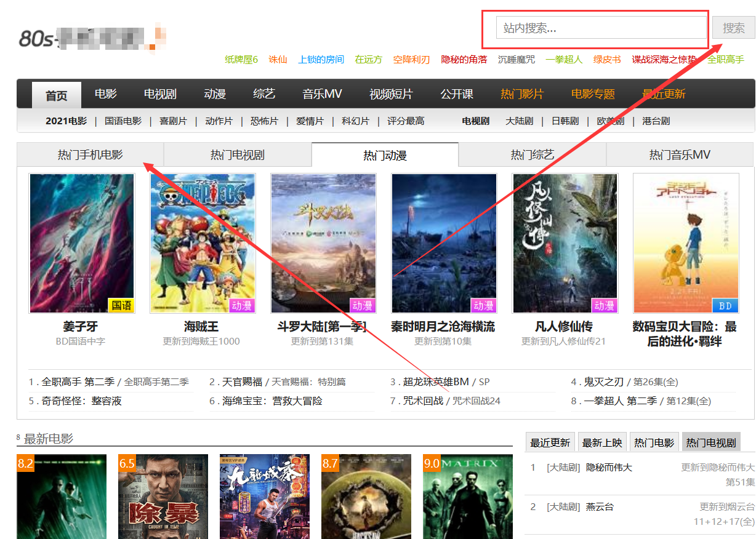Screen dimensions: 756x539
Task: Switch to the 热门手机电影 tab
Action: 90,154
